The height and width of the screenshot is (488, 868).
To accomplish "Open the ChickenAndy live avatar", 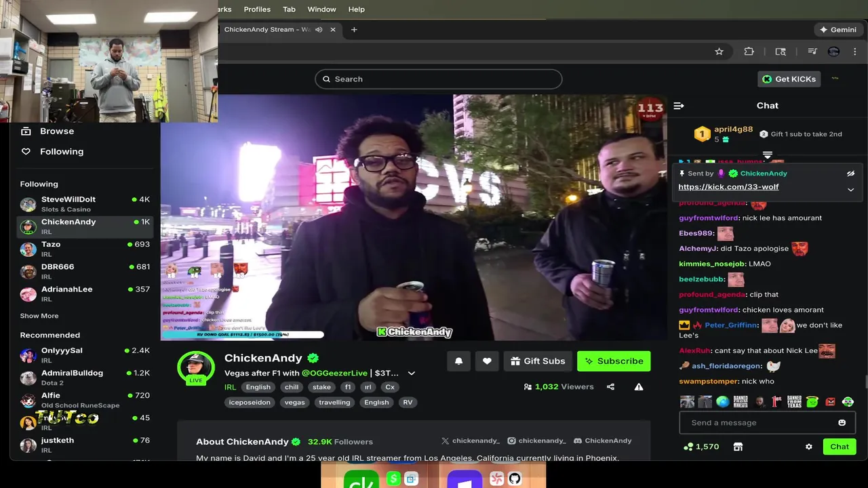I will point(196,367).
